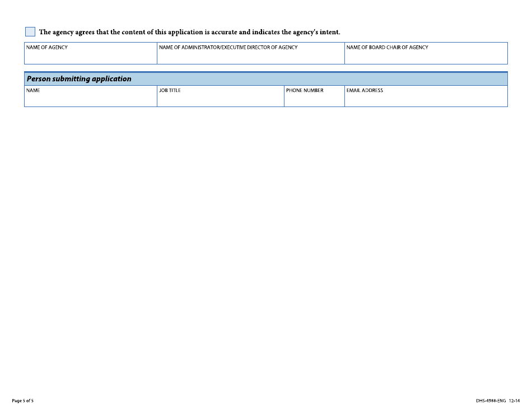The width and height of the screenshot is (532, 412).
Task: Click the JOB TITLE input field
Action: [x=220, y=99]
